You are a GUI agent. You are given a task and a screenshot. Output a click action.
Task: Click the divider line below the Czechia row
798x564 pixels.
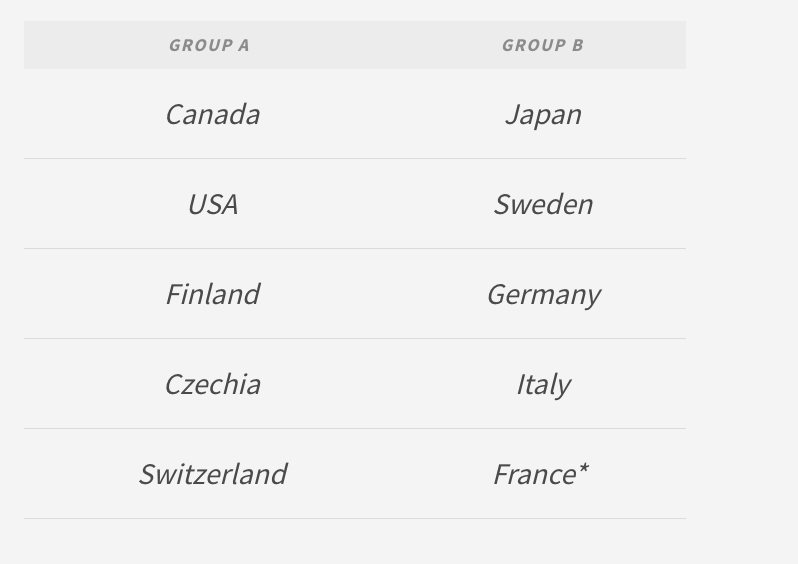[x=355, y=428]
